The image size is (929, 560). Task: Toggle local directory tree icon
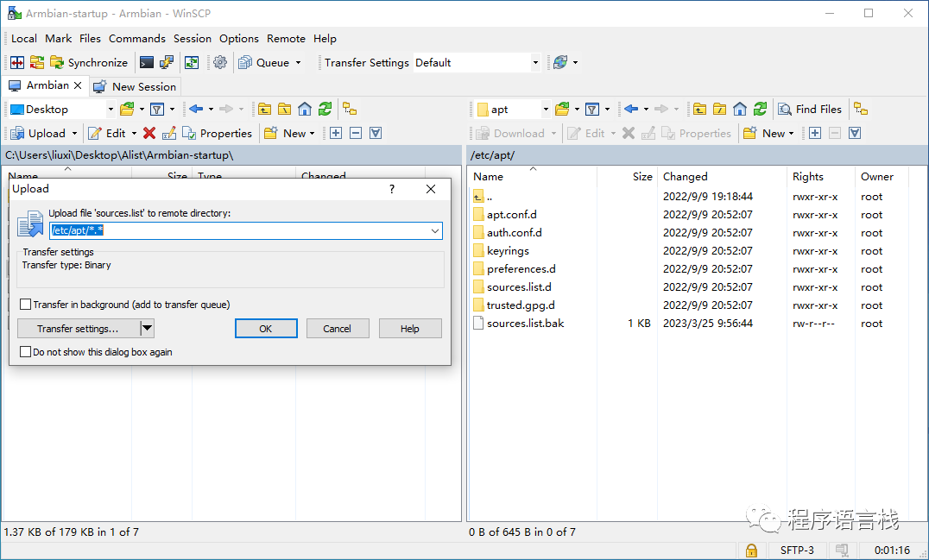pyautogui.click(x=350, y=109)
